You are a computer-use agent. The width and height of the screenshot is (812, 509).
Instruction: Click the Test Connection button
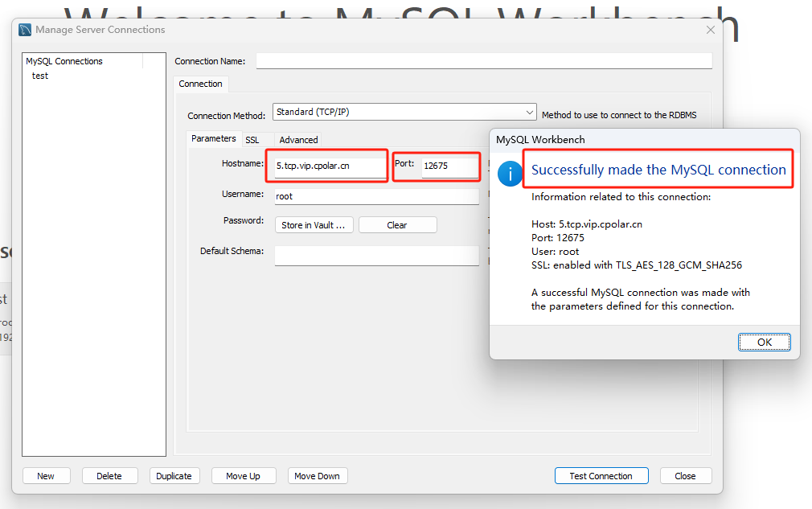(x=601, y=476)
